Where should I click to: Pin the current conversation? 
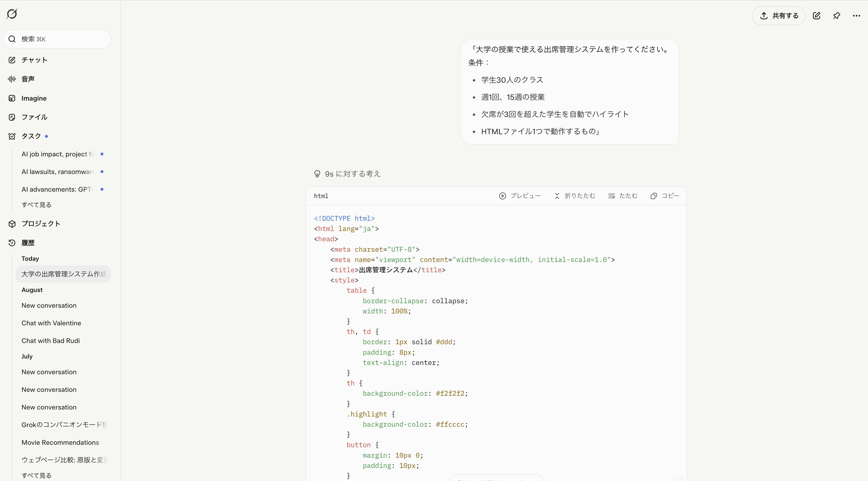click(837, 15)
